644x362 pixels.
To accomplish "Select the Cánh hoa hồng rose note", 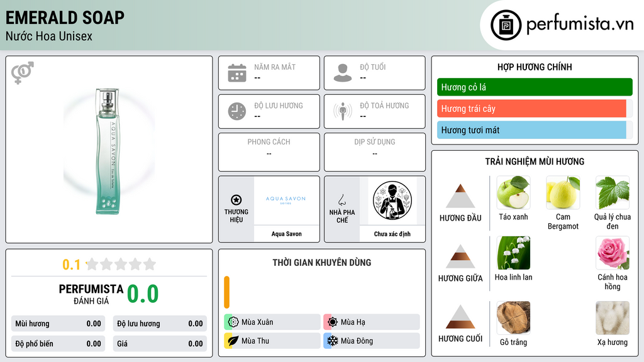I will 613,253.
